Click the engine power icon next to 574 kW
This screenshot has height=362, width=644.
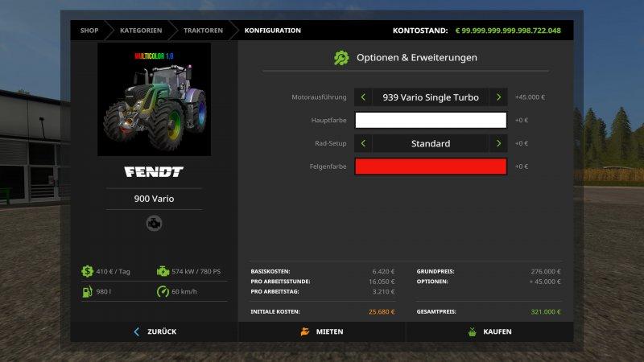(x=163, y=271)
